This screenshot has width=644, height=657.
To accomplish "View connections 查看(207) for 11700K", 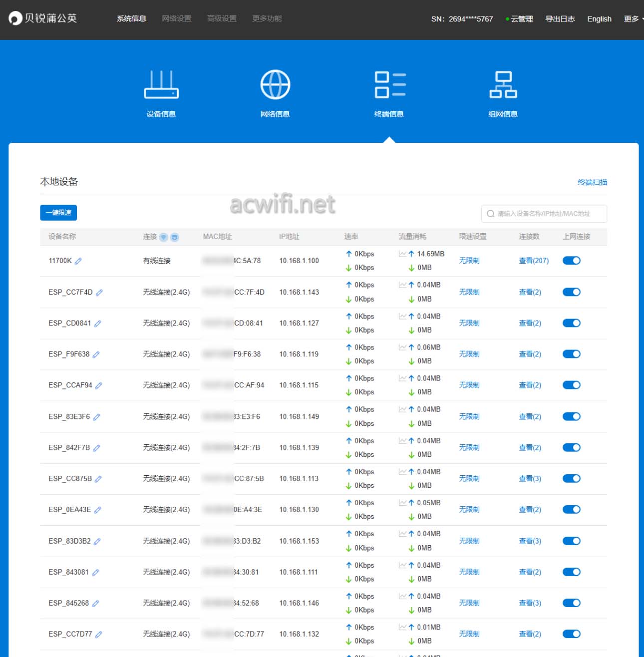I will [534, 260].
